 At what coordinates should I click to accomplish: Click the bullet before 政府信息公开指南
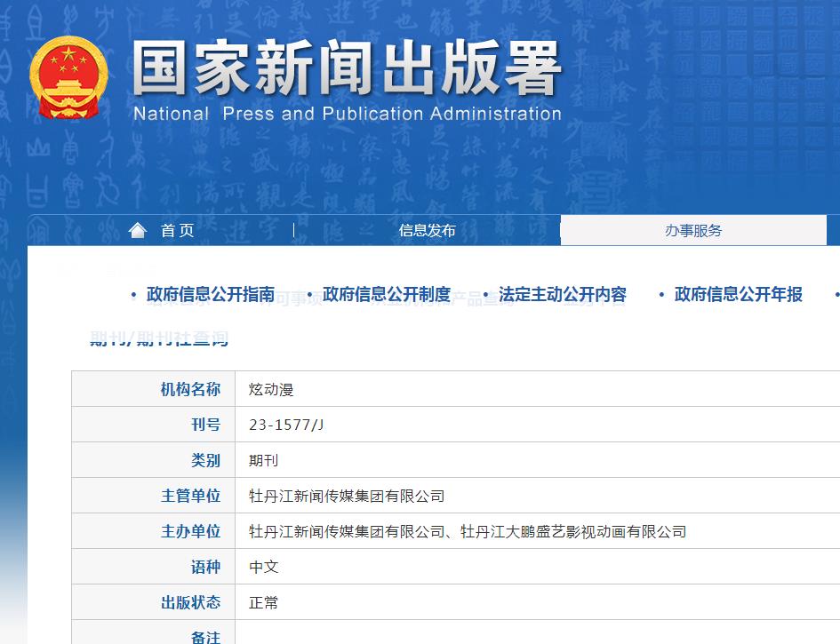coord(130,295)
